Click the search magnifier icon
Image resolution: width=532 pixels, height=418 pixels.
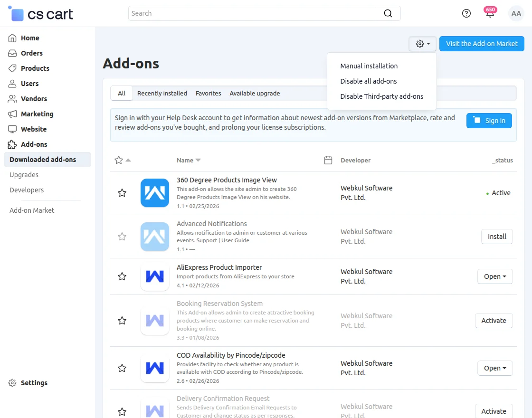coord(388,13)
